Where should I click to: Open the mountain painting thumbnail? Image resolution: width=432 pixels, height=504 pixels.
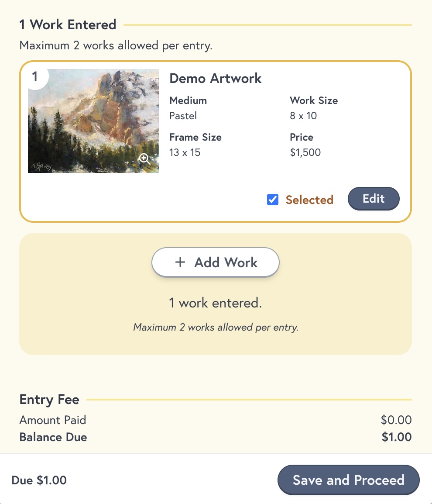[x=93, y=121]
